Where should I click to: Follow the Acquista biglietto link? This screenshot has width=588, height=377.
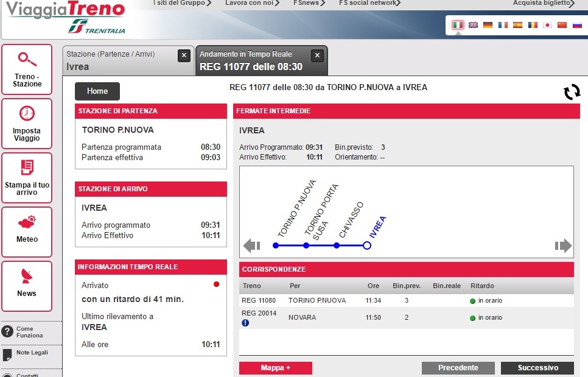(544, 3)
